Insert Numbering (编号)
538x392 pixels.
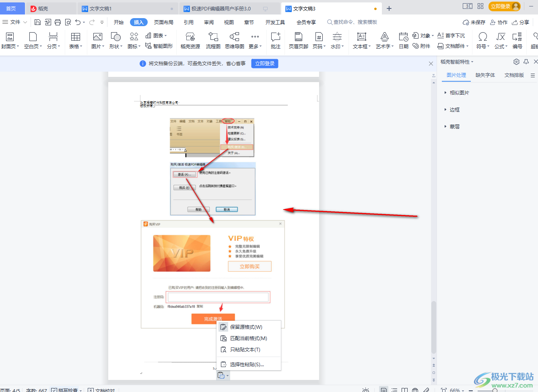(517, 41)
